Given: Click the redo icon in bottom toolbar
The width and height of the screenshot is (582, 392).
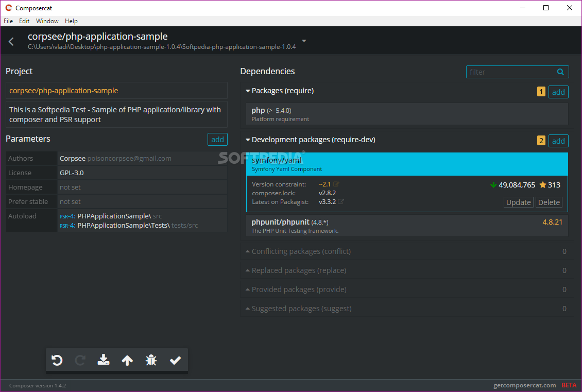Looking at the screenshot, I should pos(80,360).
